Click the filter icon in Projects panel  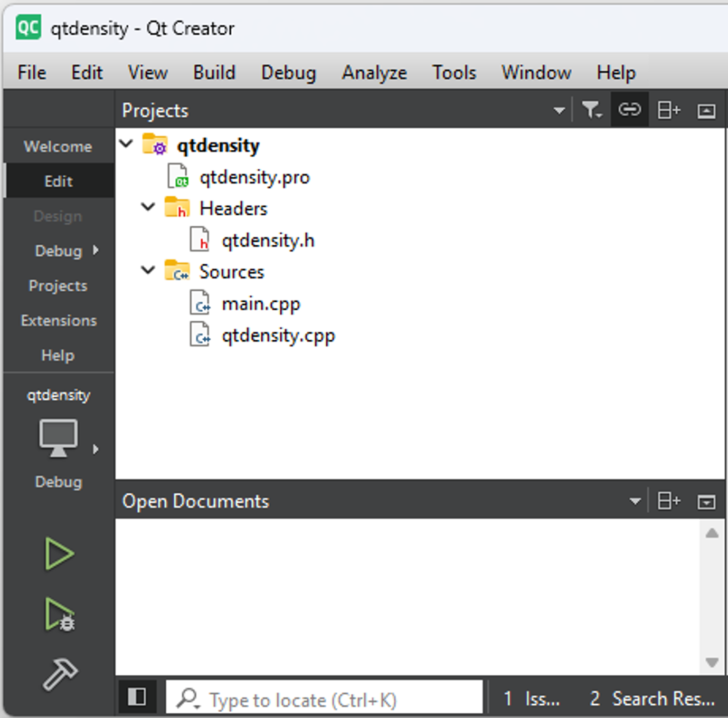[592, 110]
